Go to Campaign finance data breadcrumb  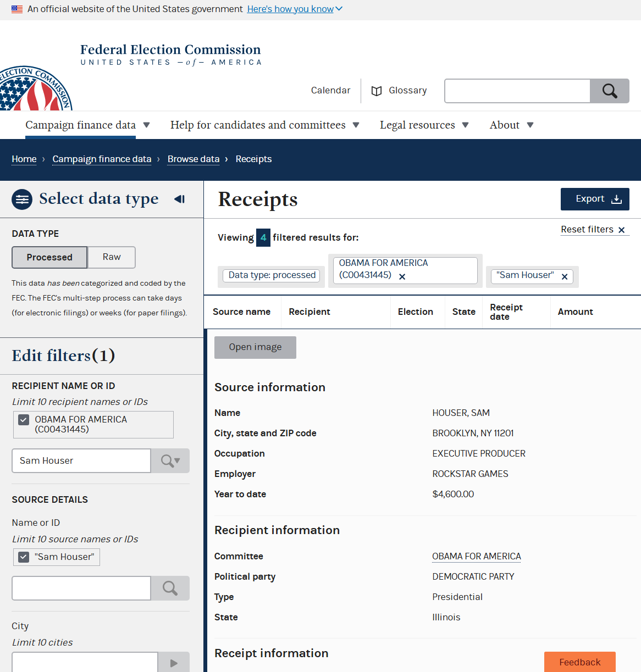pyautogui.click(x=102, y=159)
